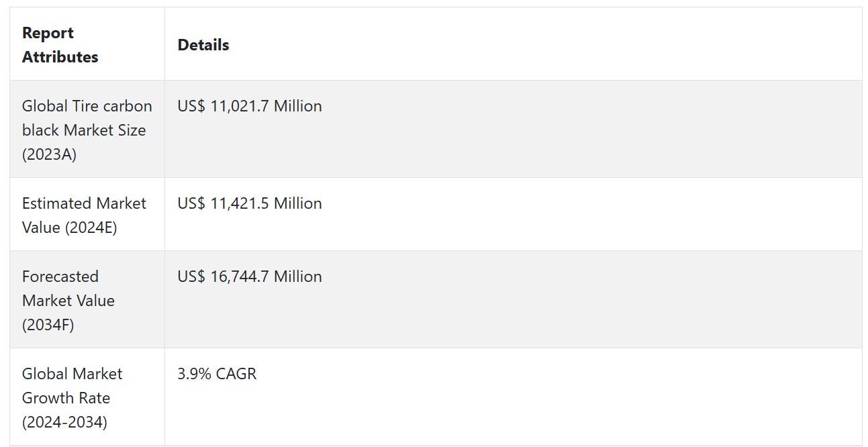This screenshot has width=868, height=447.
Task: Click the (2024-2034) period label
Action: 64,422
